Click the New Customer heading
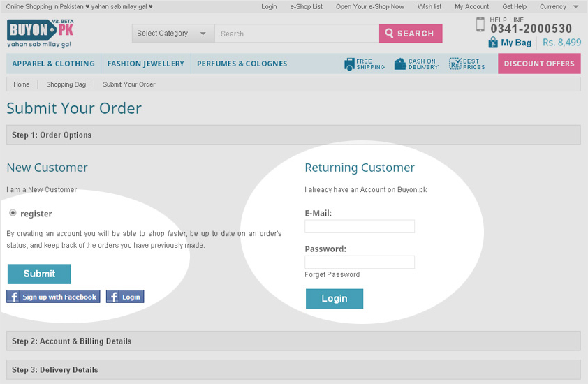 point(47,168)
